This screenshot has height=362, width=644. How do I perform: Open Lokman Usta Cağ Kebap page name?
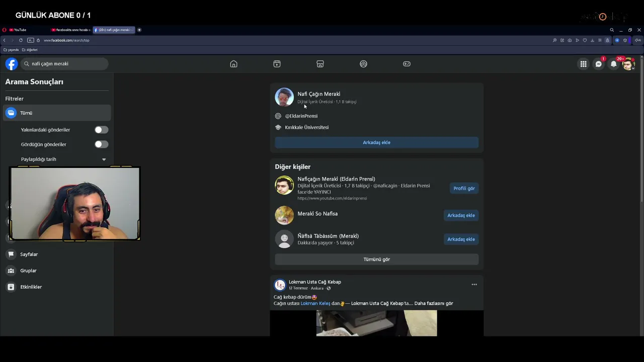coord(315,282)
